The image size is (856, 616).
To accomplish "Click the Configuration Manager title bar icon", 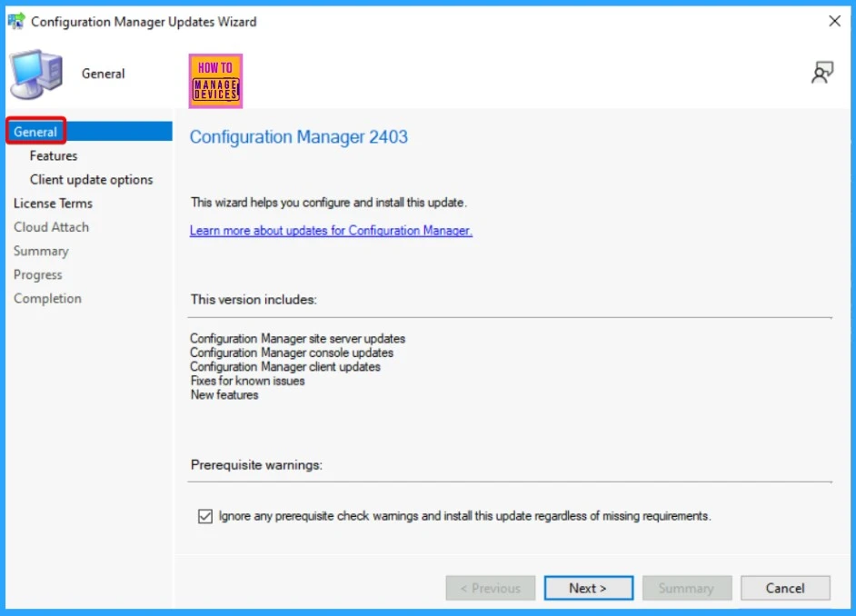I will (x=16, y=21).
